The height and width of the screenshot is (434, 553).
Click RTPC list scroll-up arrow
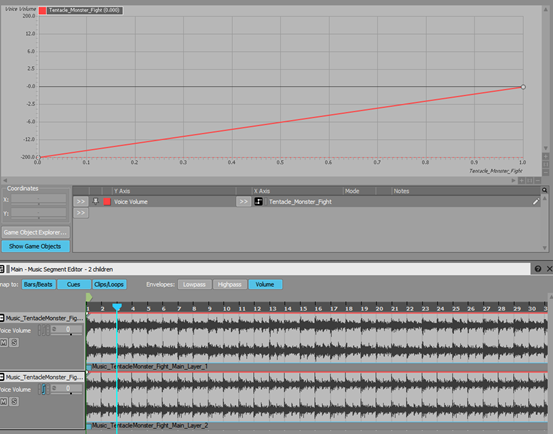pyautogui.click(x=545, y=198)
